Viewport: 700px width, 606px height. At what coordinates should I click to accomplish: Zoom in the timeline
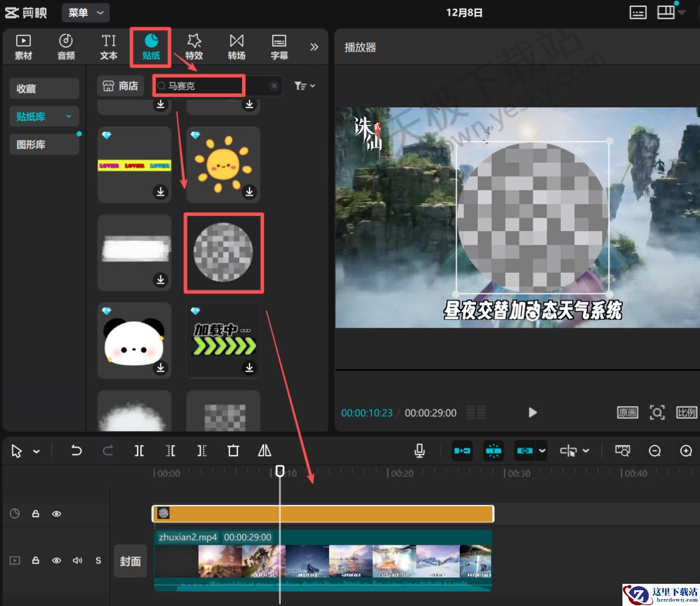click(686, 450)
